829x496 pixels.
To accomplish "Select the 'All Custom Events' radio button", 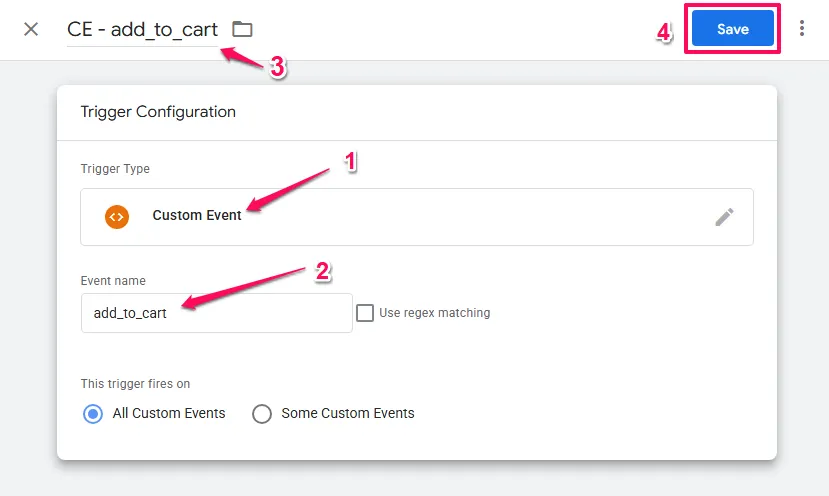I will (x=93, y=413).
